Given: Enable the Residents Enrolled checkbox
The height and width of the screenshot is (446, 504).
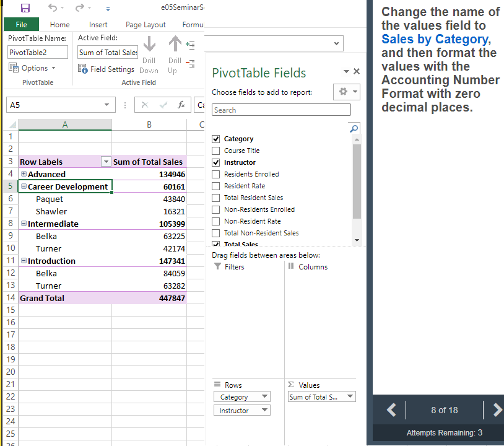Looking at the screenshot, I should 217,174.
